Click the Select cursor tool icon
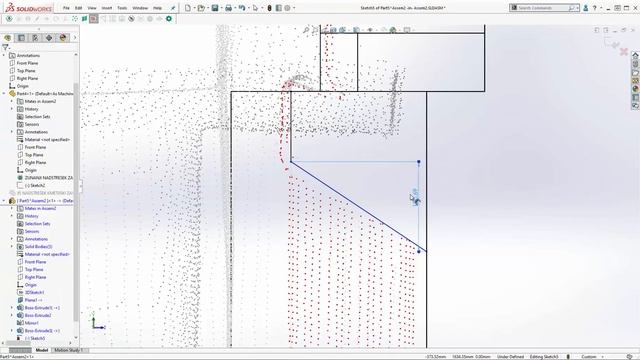This screenshot has height=360, width=640. [x=255, y=8]
